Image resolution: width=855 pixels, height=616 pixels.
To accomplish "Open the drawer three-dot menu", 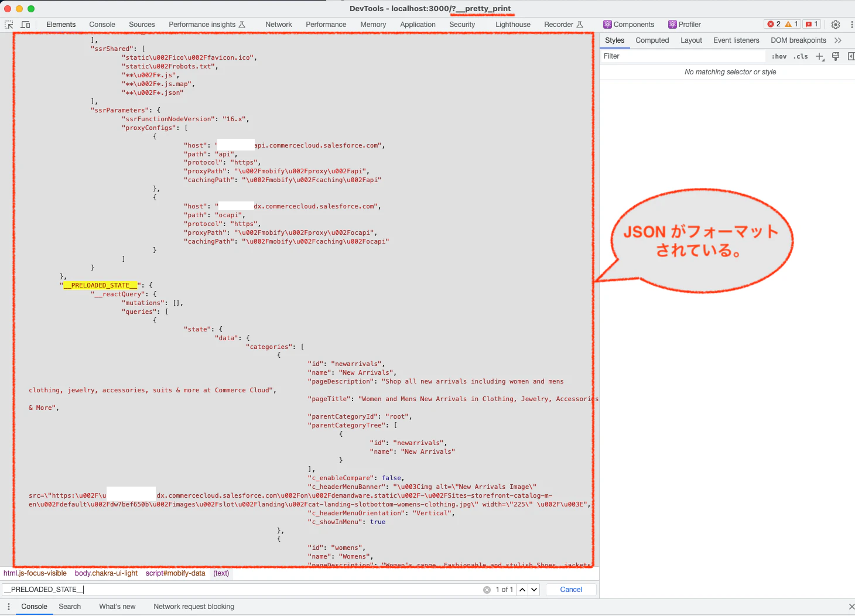I will (x=9, y=607).
